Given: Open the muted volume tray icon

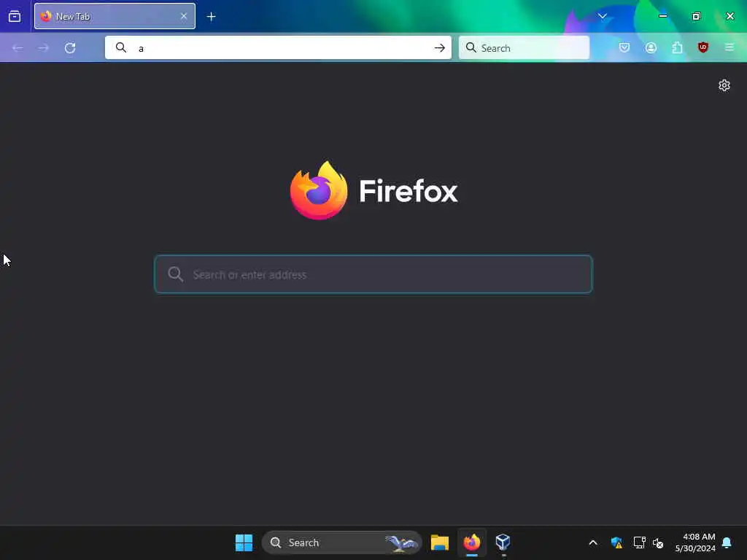Looking at the screenshot, I should (659, 542).
